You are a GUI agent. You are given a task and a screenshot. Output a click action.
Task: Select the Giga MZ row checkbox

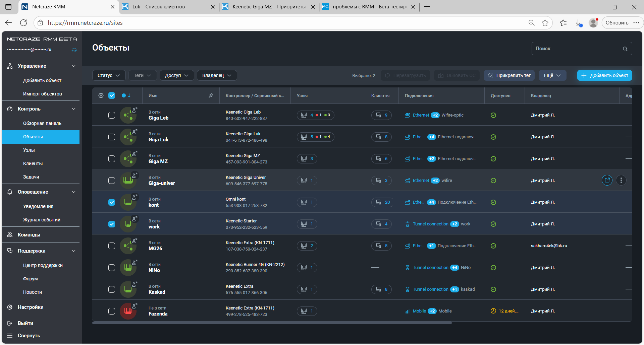112,159
